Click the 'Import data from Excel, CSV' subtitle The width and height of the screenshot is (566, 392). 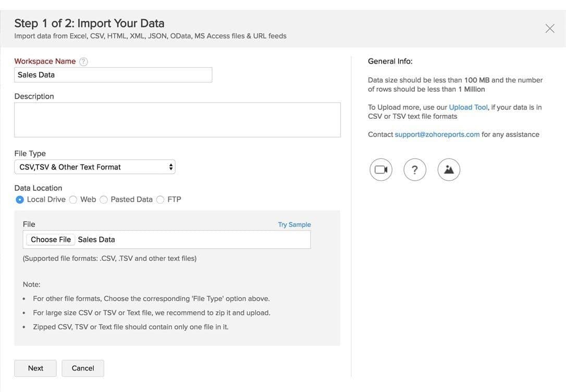click(150, 36)
